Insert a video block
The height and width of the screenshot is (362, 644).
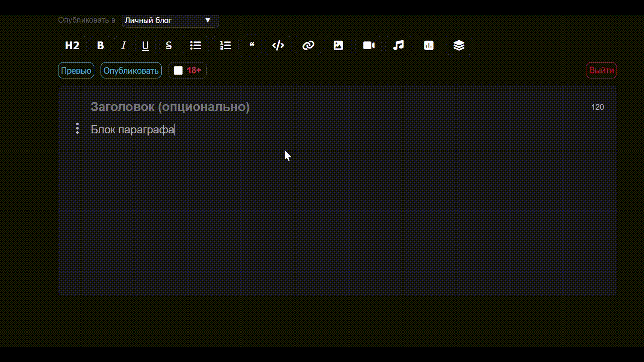[x=369, y=46]
